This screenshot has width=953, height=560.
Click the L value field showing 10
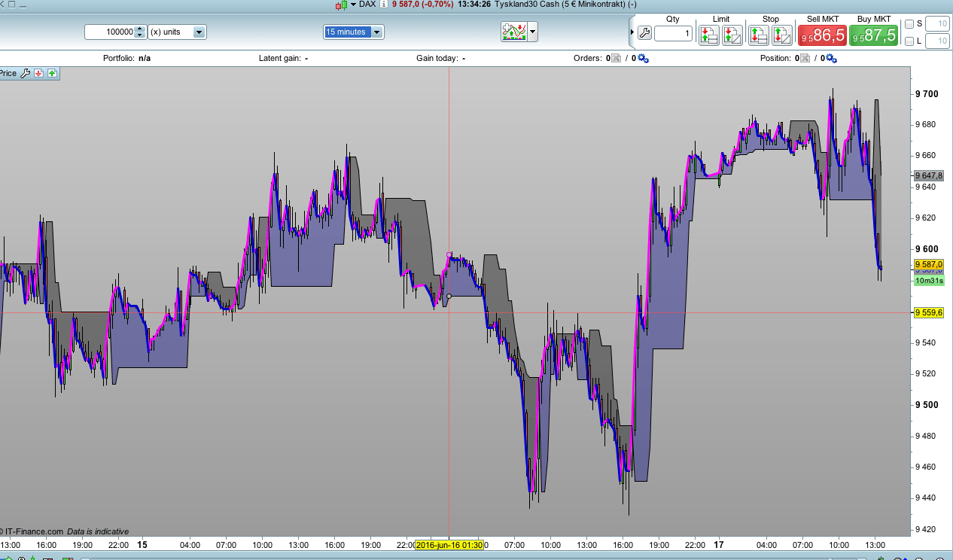937,41
